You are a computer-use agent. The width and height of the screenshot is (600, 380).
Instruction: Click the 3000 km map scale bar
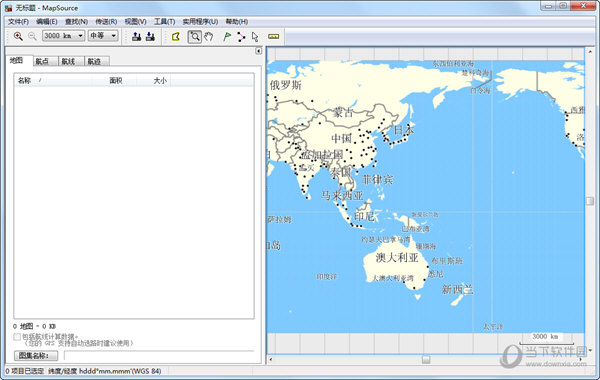coord(546,339)
